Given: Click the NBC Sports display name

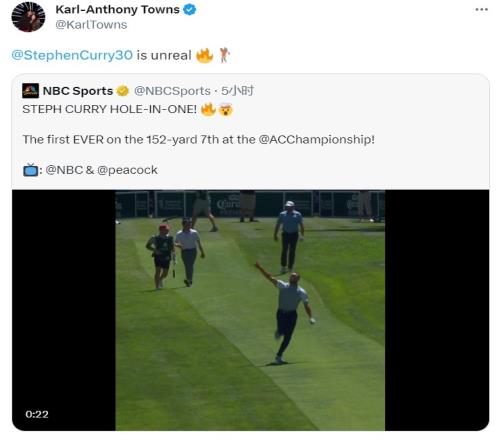Looking at the screenshot, I should coord(78,91).
